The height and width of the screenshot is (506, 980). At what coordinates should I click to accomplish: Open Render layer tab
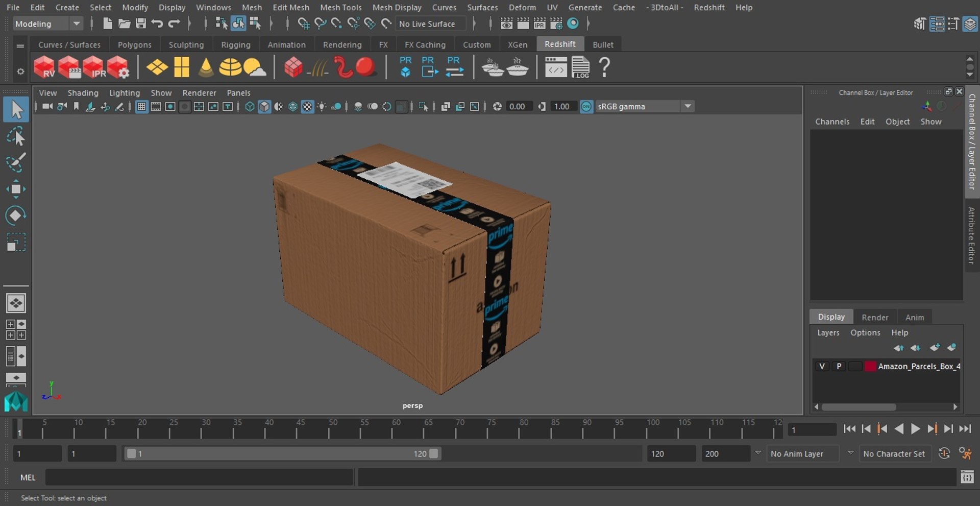(x=875, y=317)
